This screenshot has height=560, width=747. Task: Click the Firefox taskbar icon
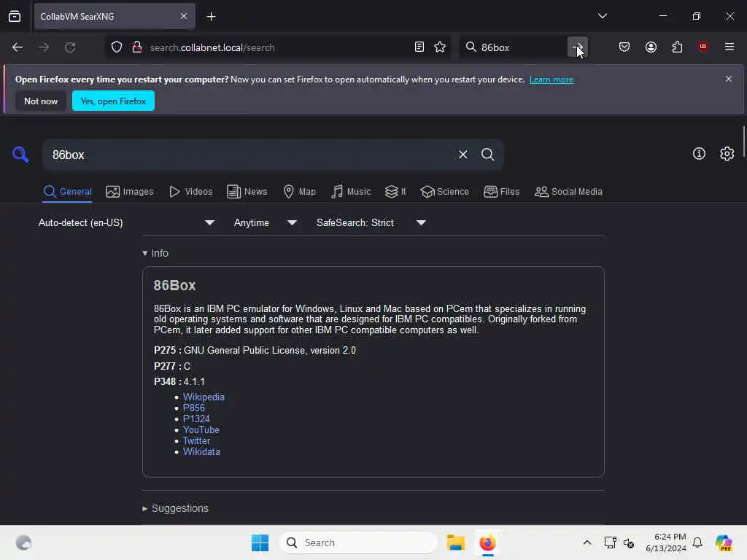click(487, 542)
